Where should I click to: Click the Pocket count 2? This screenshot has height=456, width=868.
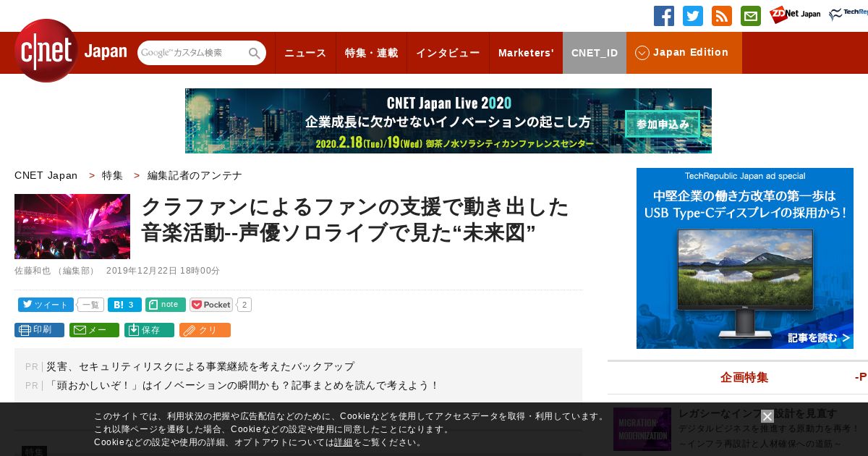[244, 305]
